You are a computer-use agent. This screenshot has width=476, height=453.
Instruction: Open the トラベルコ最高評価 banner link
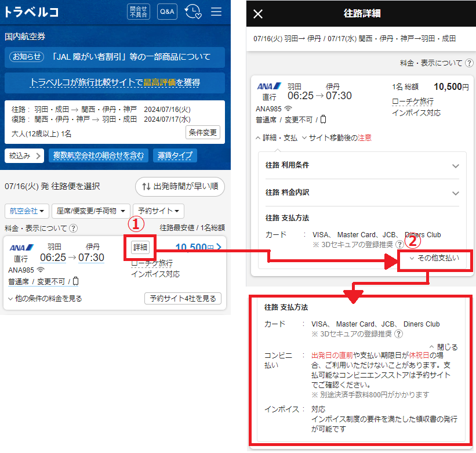pos(115,83)
